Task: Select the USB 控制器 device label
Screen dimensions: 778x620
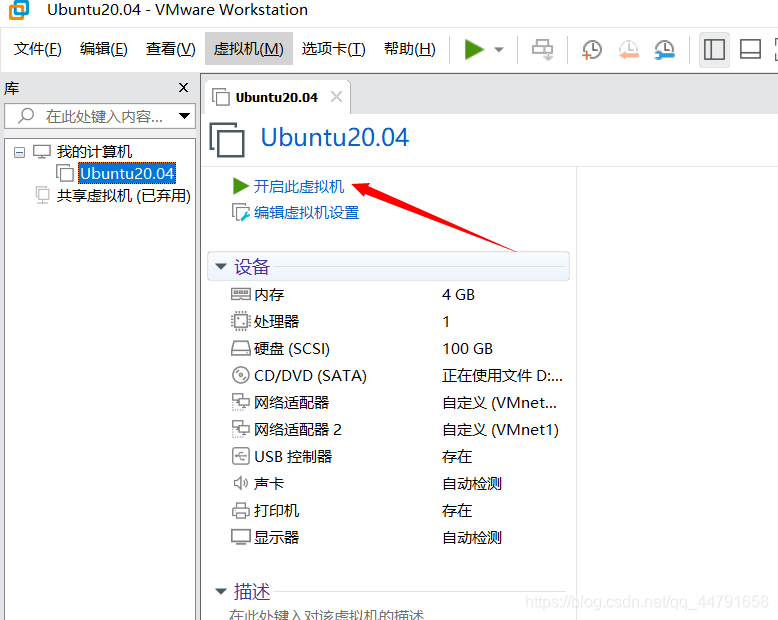Action: pyautogui.click(x=293, y=456)
